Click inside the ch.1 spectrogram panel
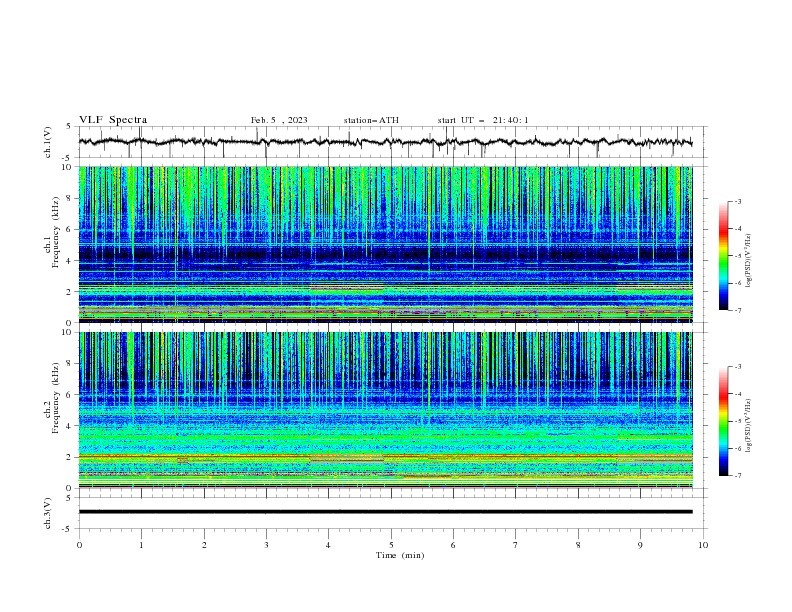 (x=385, y=244)
